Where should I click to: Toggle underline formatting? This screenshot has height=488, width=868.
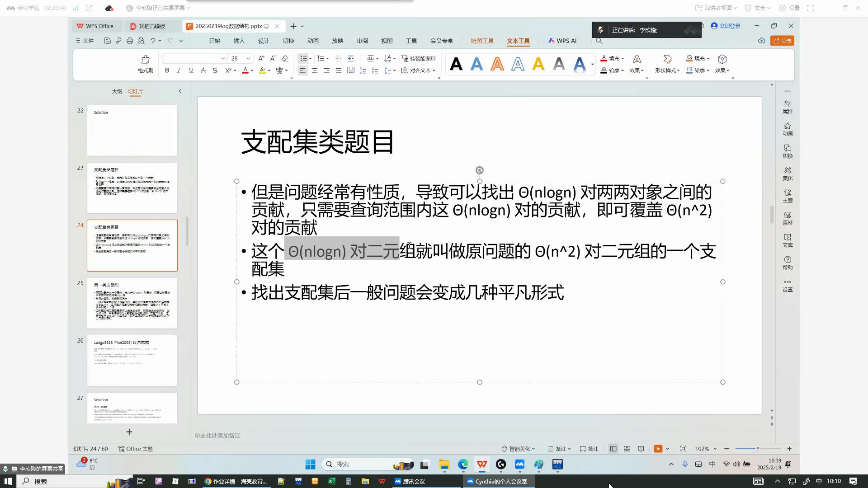coord(191,70)
